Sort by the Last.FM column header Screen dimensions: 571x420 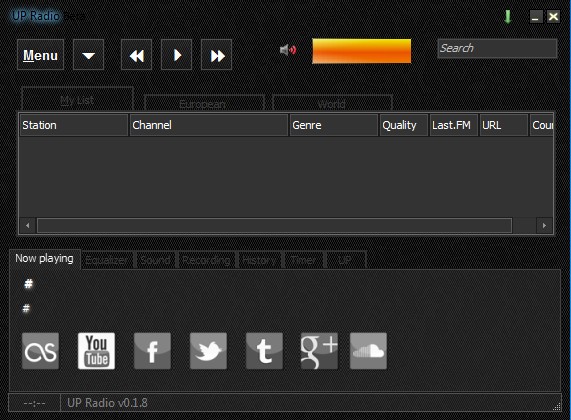pos(454,125)
